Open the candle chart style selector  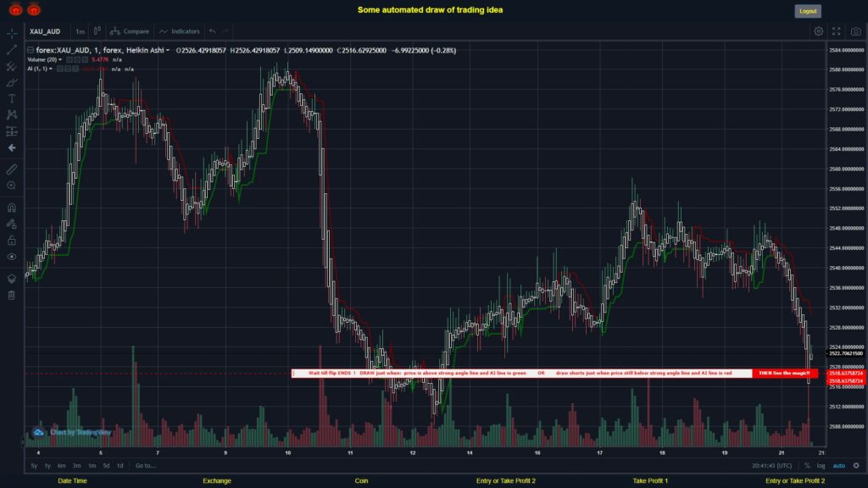pyautogui.click(x=97, y=31)
